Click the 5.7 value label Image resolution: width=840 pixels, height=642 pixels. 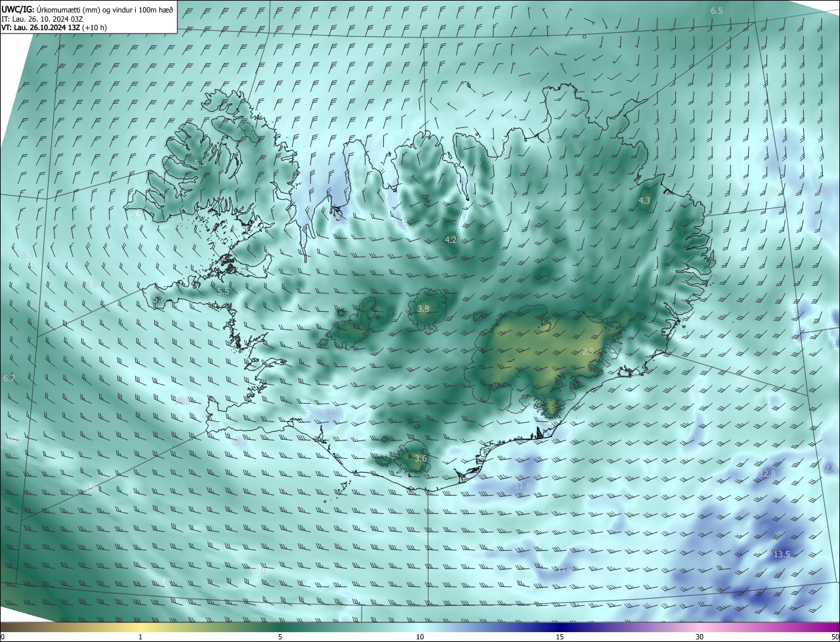158,299
